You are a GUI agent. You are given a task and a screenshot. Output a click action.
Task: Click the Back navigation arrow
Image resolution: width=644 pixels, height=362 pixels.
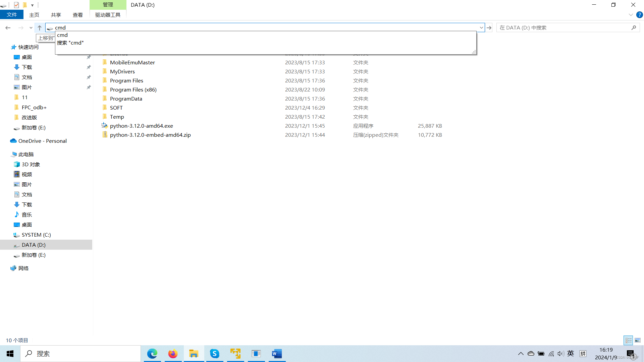(x=8, y=28)
